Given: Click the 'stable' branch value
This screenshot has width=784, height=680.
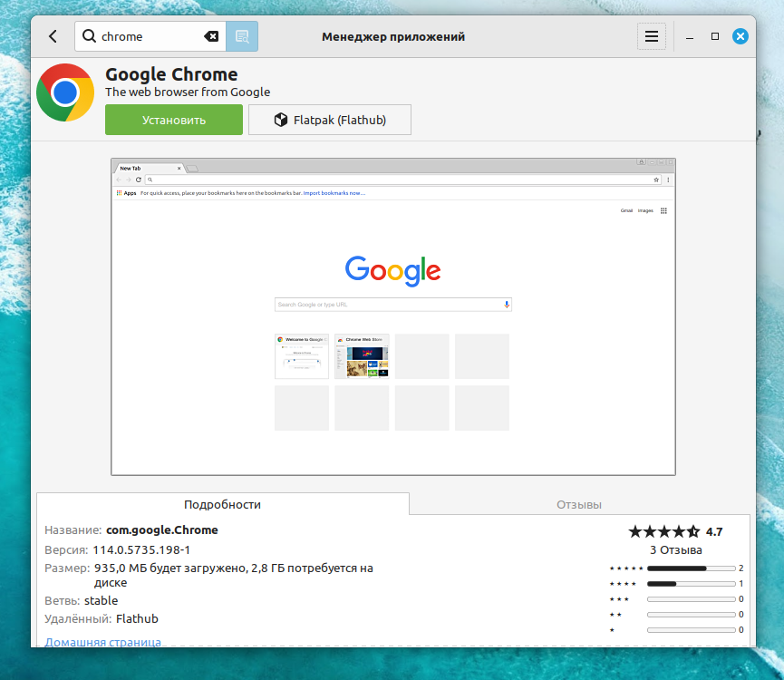Looking at the screenshot, I should pyautogui.click(x=101, y=600).
